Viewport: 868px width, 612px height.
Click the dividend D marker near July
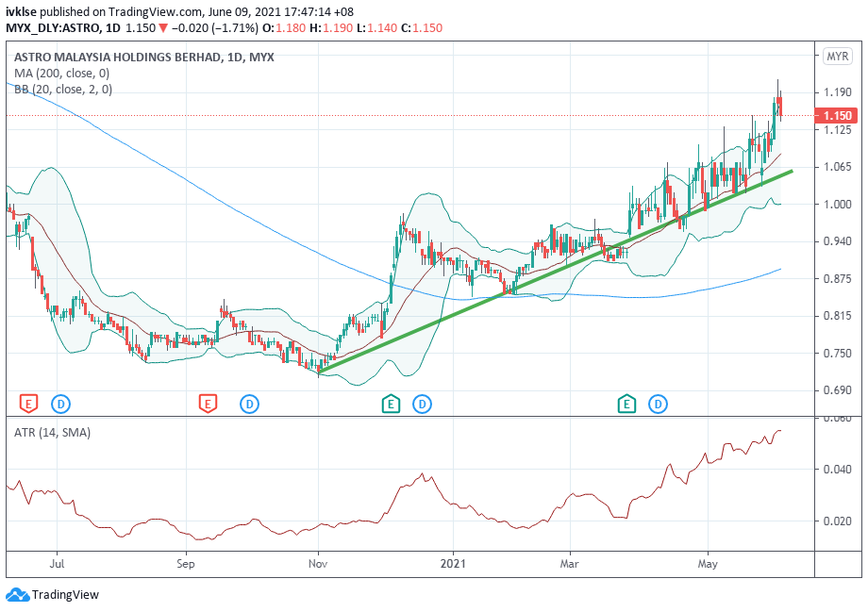[61, 405]
